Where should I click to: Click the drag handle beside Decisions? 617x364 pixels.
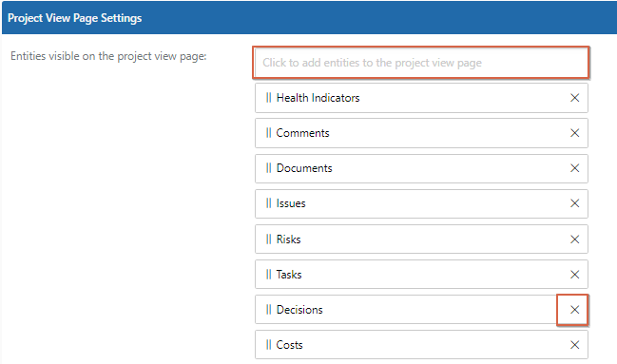[268, 310]
